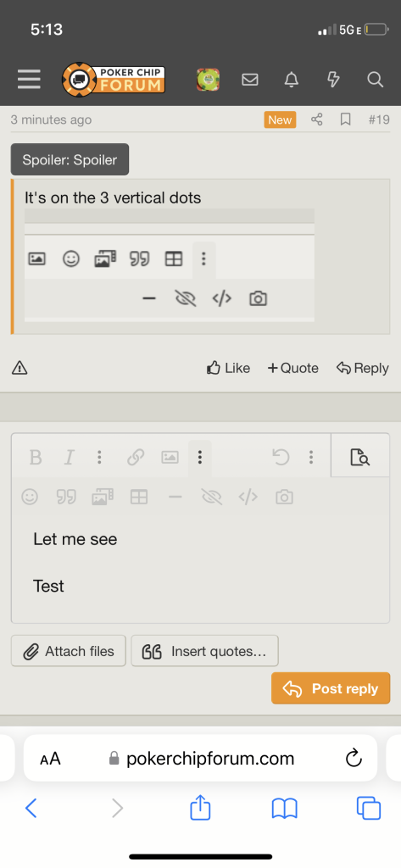Toggle the editor preview mode

360,457
